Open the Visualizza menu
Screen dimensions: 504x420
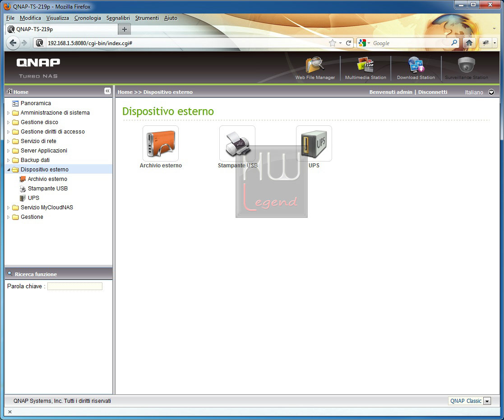(x=58, y=18)
